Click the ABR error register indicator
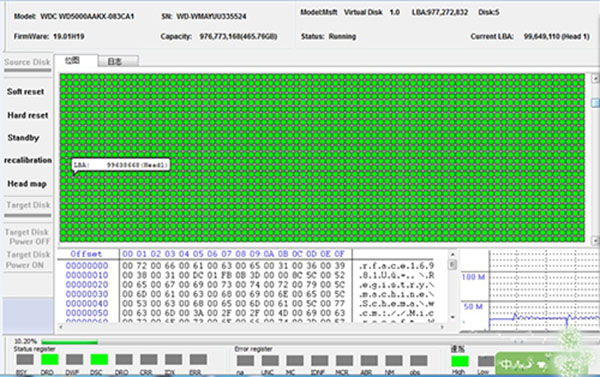The height and width of the screenshot is (377, 600). click(x=369, y=361)
